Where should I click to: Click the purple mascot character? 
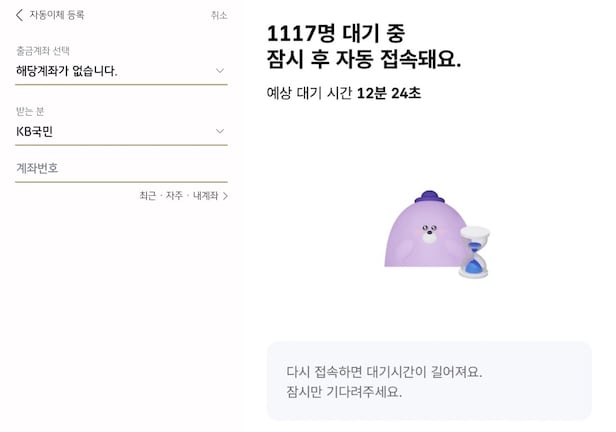pos(420,235)
